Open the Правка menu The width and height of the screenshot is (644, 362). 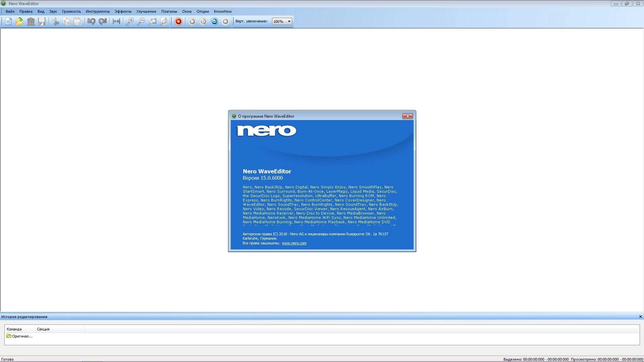[26, 11]
